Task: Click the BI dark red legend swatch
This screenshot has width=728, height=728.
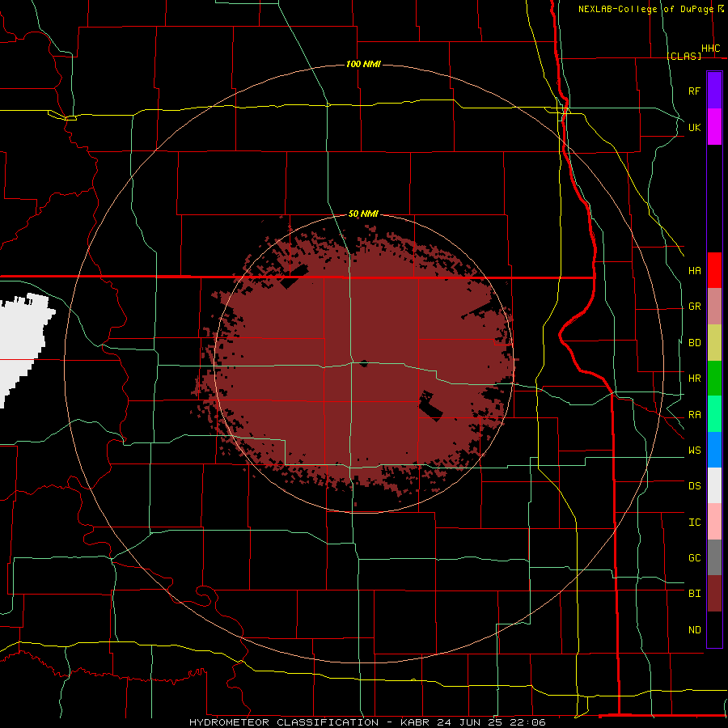Action: (x=714, y=594)
